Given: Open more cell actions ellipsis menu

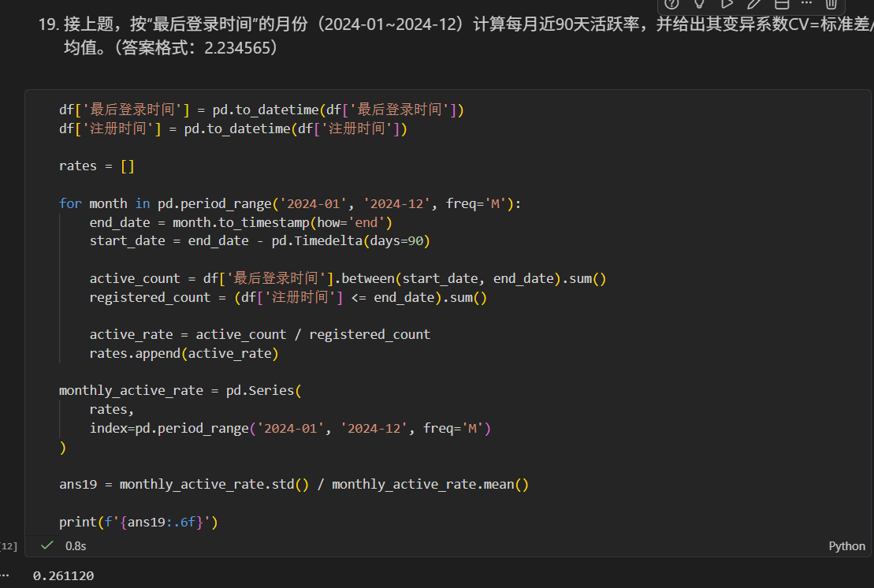Looking at the screenshot, I should (x=806, y=3).
